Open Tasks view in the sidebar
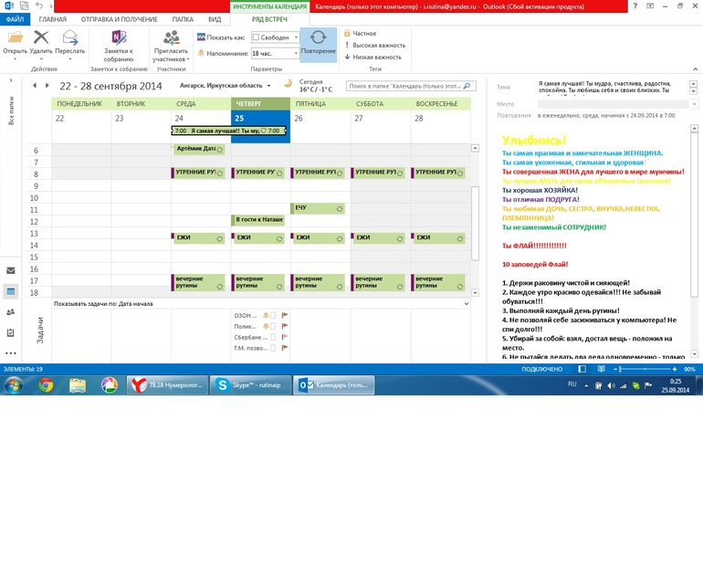Image resolution: width=703 pixels, height=588 pixels. click(x=11, y=331)
